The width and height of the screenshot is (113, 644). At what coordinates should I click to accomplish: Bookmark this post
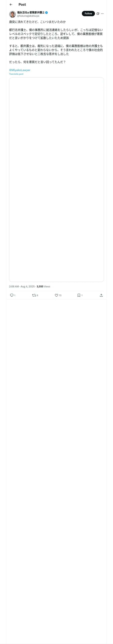pyautogui.click(x=79, y=295)
